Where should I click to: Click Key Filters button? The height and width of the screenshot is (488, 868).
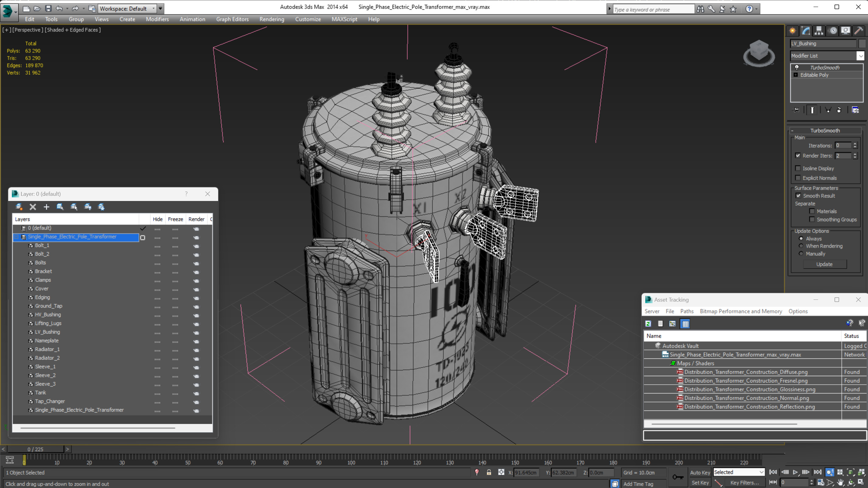coord(745,483)
